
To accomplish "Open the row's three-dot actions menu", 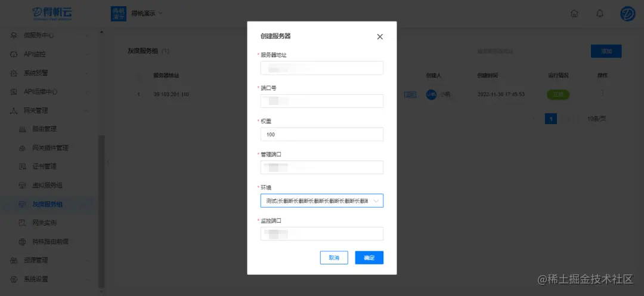I will (602, 94).
